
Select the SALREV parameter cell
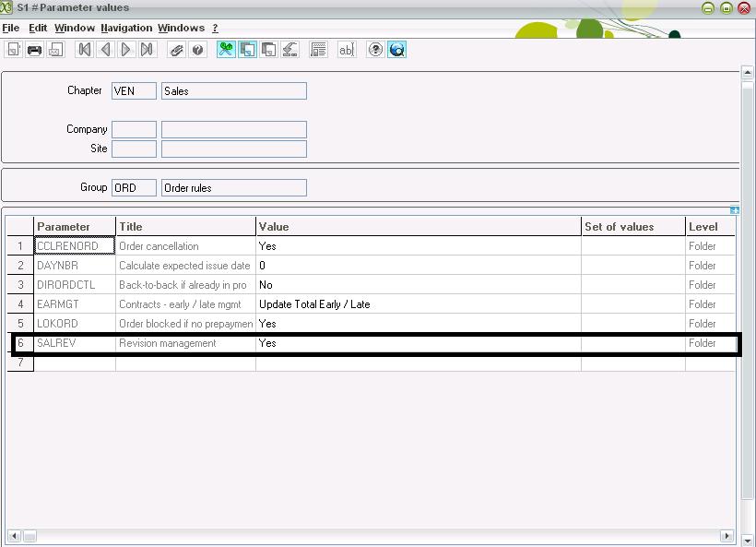pos(75,343)
